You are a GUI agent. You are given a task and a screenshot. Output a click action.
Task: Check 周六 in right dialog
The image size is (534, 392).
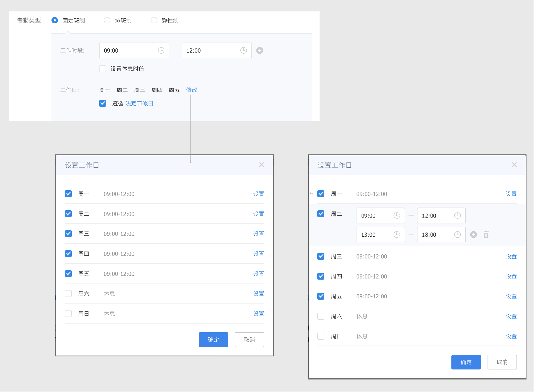tap(321, 316)
